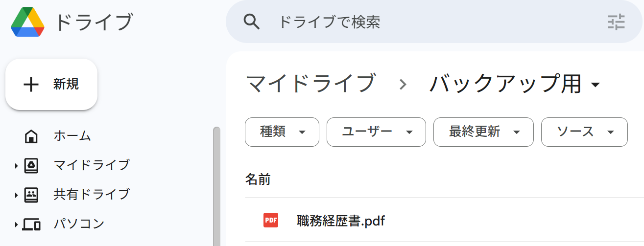The width and height of the screenshot is (644, 246).
Task: Expand the 共有ドライブ tree arrow
Action: click(x=16, y=196)
